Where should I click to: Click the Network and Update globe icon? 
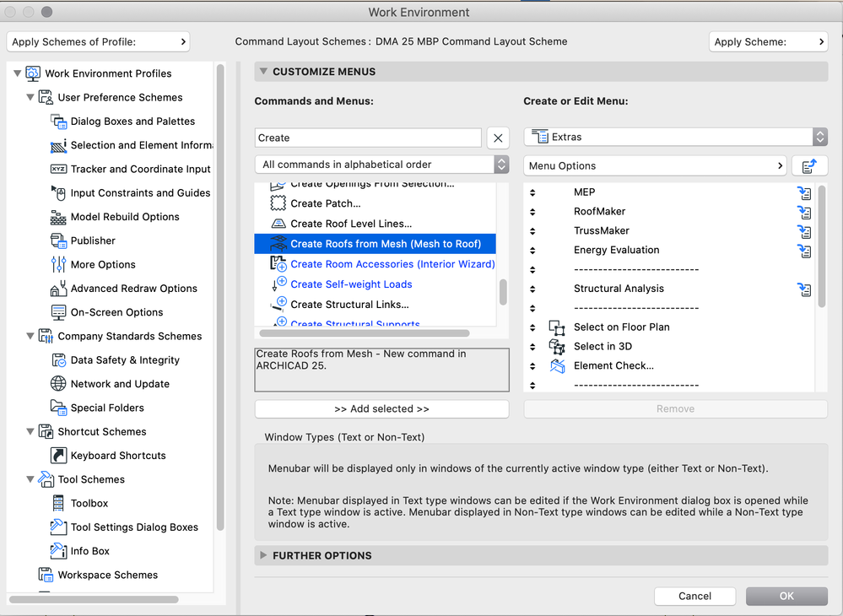click(x=58, y=384)
